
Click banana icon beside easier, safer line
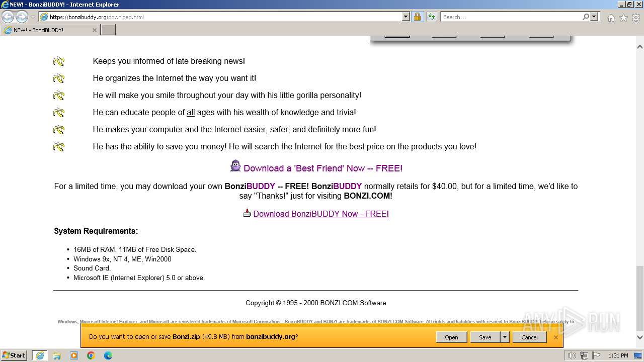coord(59,130)
